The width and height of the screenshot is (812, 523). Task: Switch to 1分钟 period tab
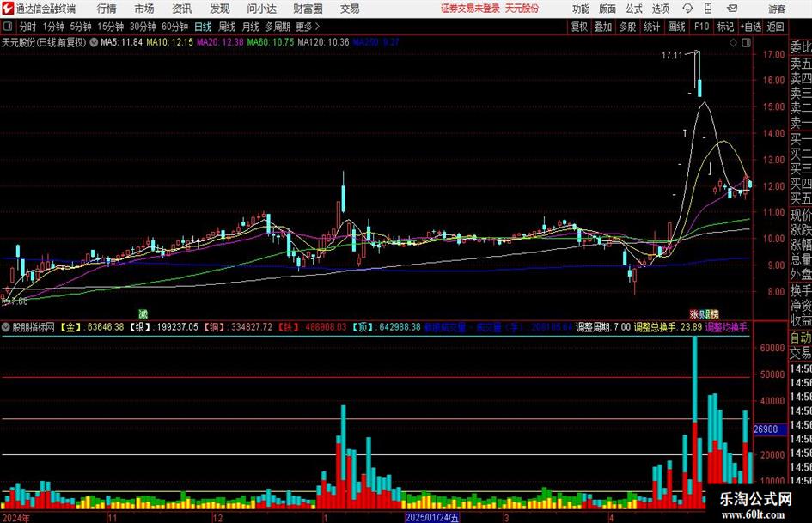tap(53, 27)
